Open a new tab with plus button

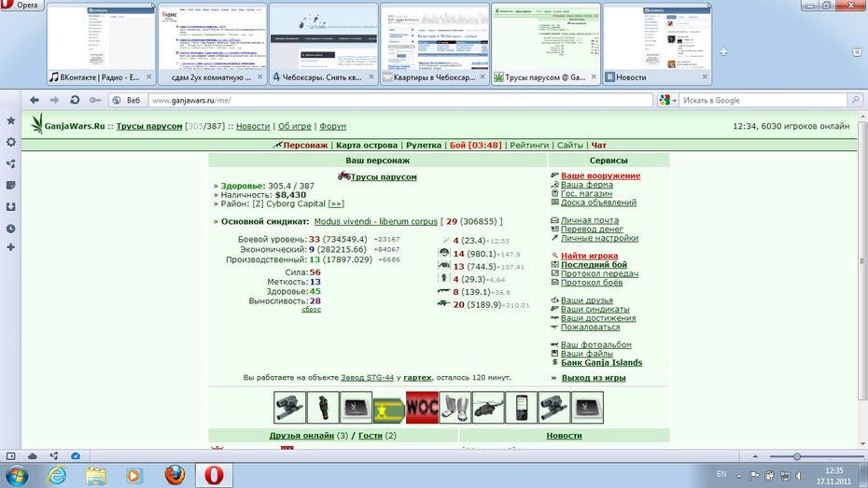pyautogui.click(x=723, y=51)
